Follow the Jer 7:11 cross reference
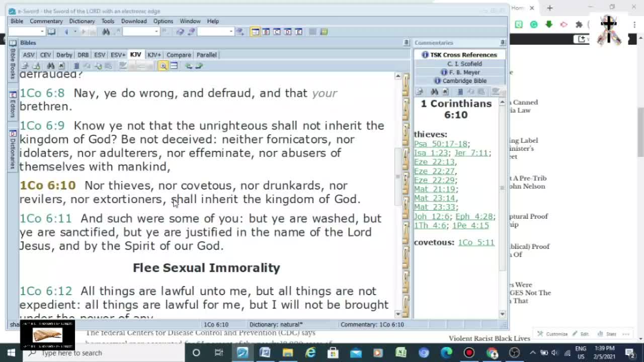 [471, 153]
